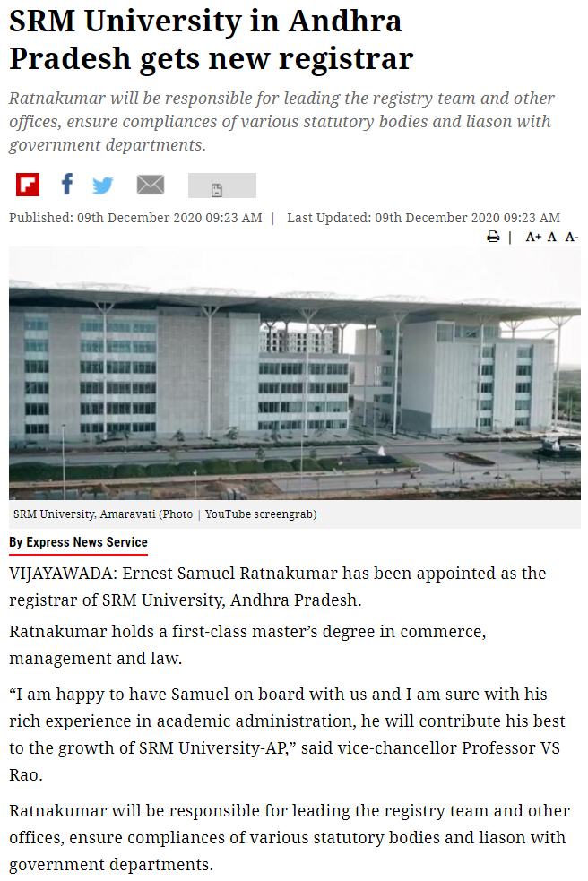Click the final paragraph about registry team
The width and height of the screenshot is (588, 881).
tap(290, 837)
